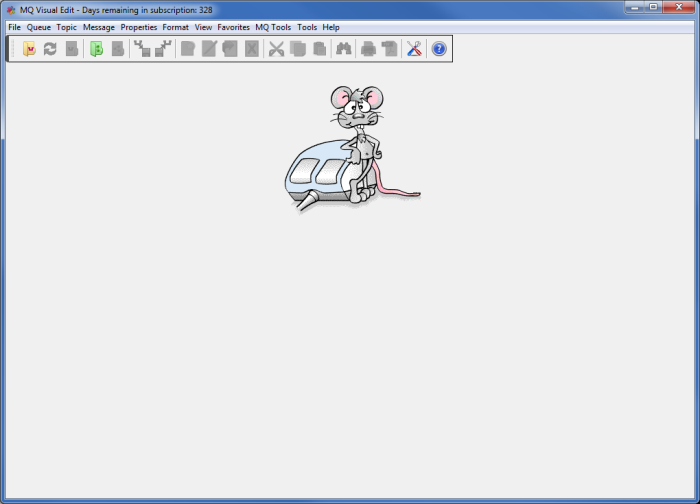Open the MQ Tools menu
Image resolution: width=700 pixels, height=504 pixels.
point(273,27)
